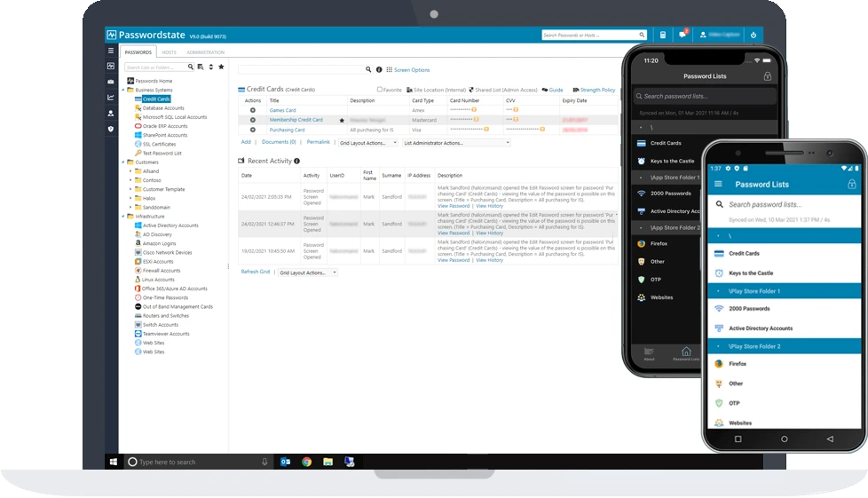Collapse the Infrastructure folder
Screen dimensions: 868x498
(x=122, y=217)
